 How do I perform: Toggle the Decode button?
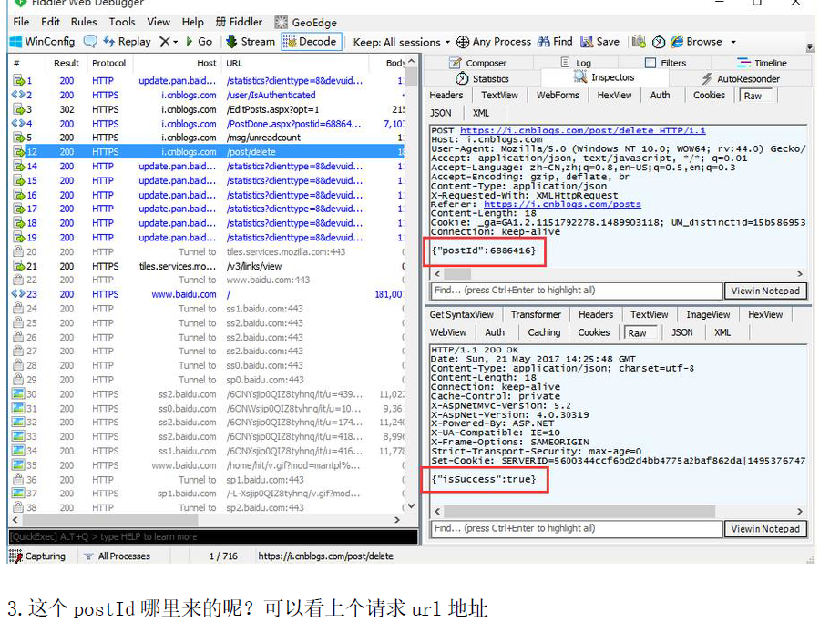coord(311,41)
